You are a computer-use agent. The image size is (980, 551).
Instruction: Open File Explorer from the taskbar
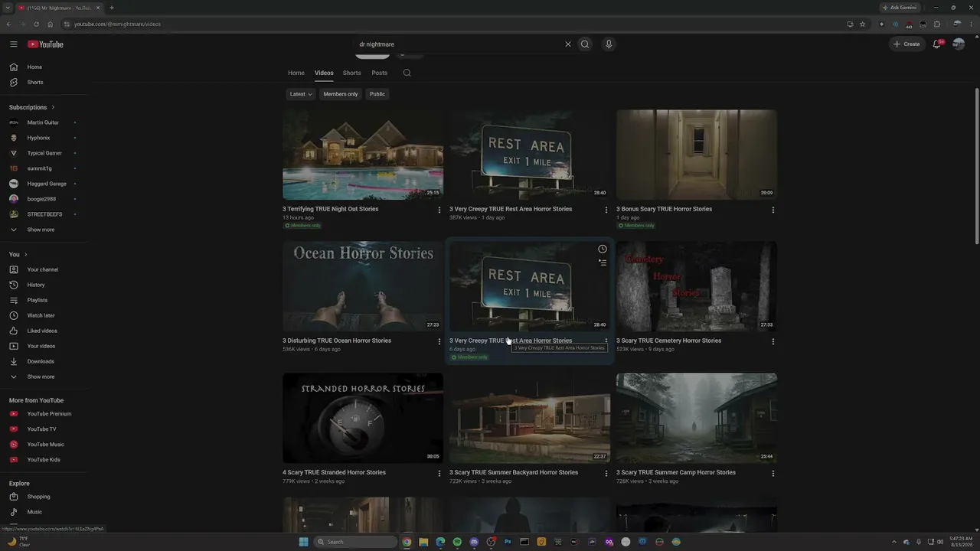[423, 542]
